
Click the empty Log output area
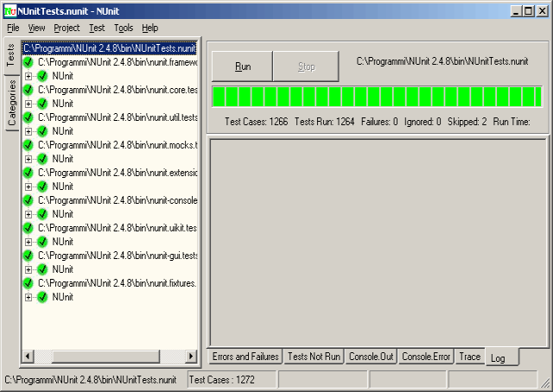pos(378,243)
